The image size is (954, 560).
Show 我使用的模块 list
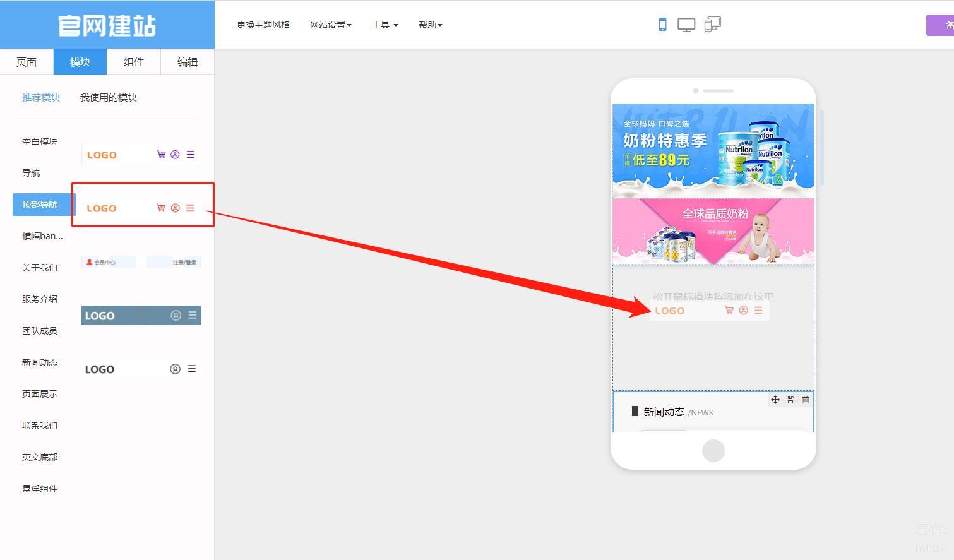point(109,97)
